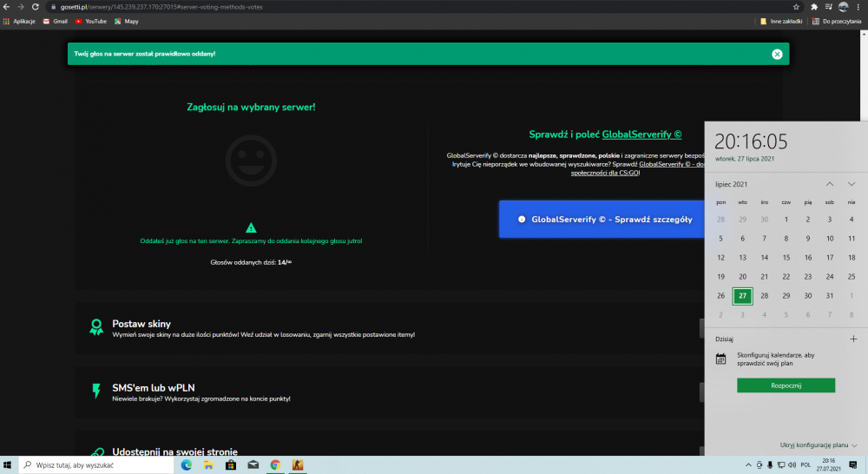The width and height of the screenshot is (868, 474).
Task: Open the media control icon in Chrome toolbar
Action: pos(829,7)
